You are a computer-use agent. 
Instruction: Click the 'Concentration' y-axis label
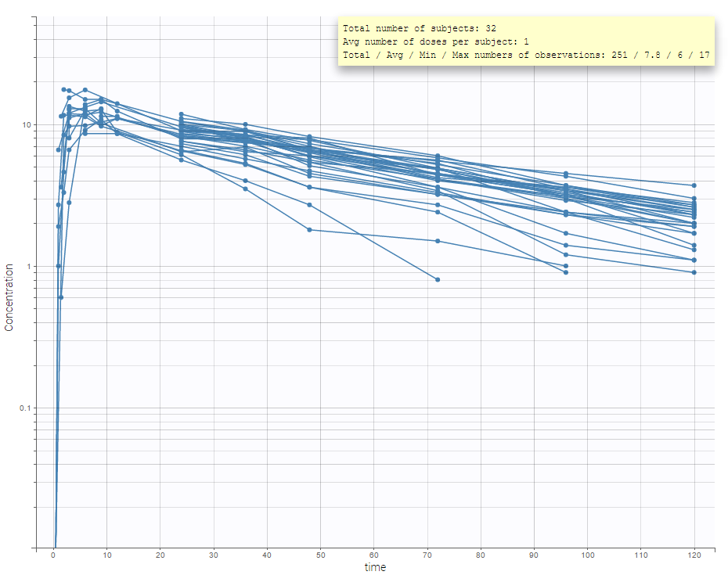pos(9,297)
